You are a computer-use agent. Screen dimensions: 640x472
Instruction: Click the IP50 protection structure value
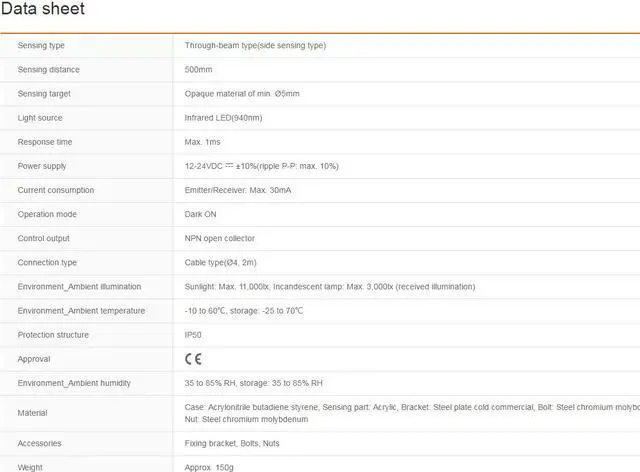pyautogui.click(x=194, y=335)
